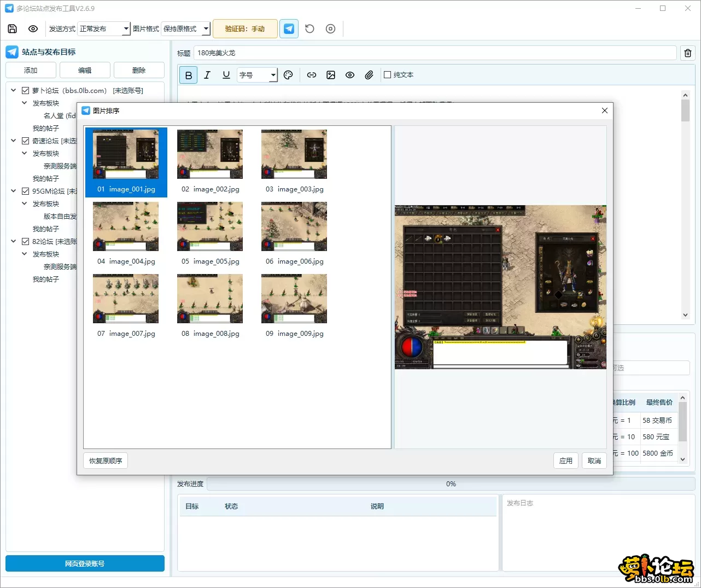Screen dimensions: 701x588
Task: Collapse 发布板块 under 萝卜论坛
Action: tap(24, 103)
